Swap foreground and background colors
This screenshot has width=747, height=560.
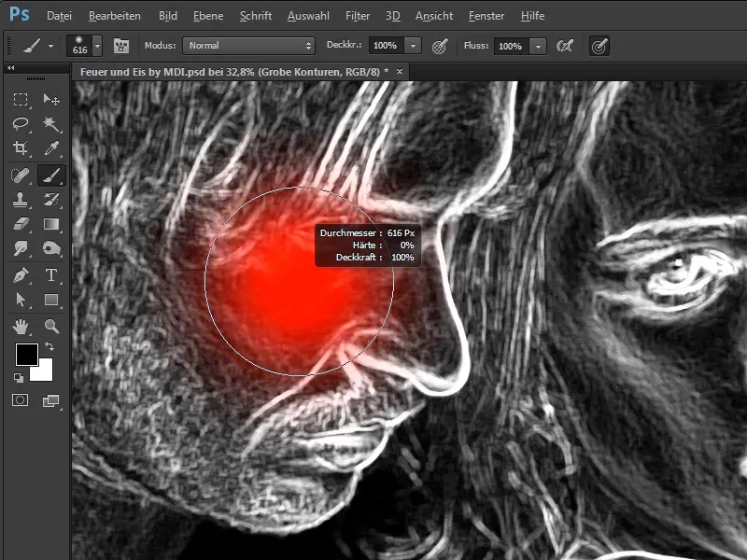(x=49, y=346)
